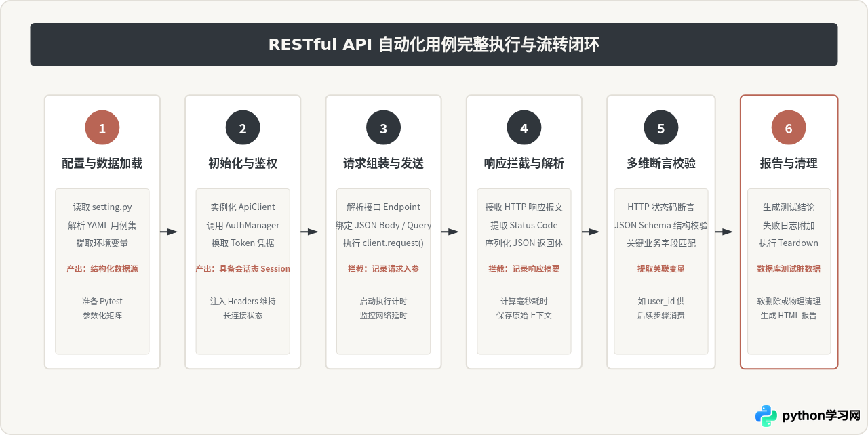Screen dimensions: 868x435
Task: Select the line "注入 Headers 维持"
Action: click(x=243, y=302)
